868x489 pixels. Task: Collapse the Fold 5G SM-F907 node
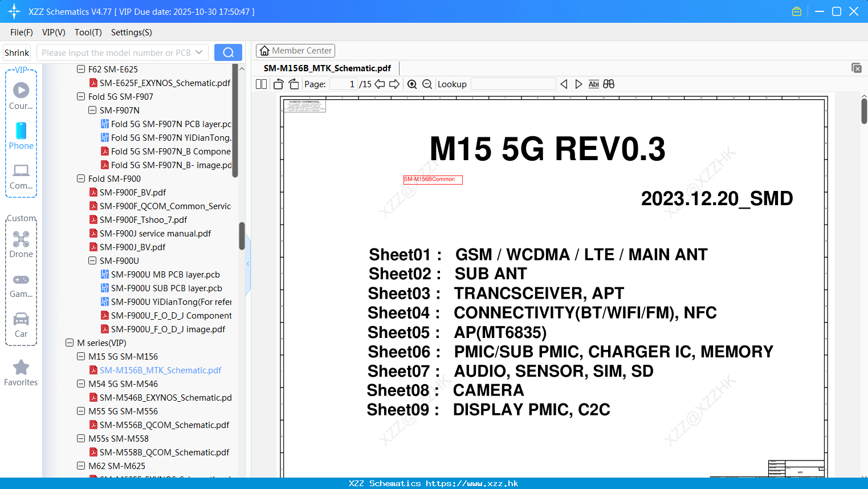[x=81, y=97]
